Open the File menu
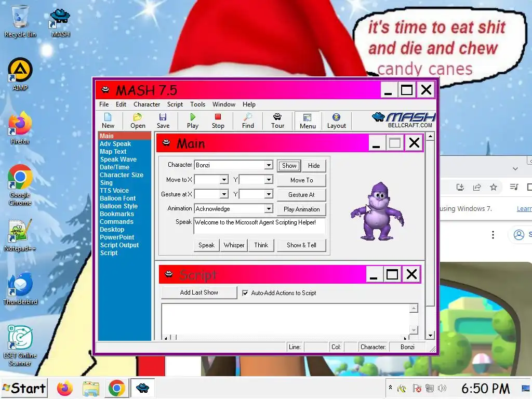 tap(104, 104)
